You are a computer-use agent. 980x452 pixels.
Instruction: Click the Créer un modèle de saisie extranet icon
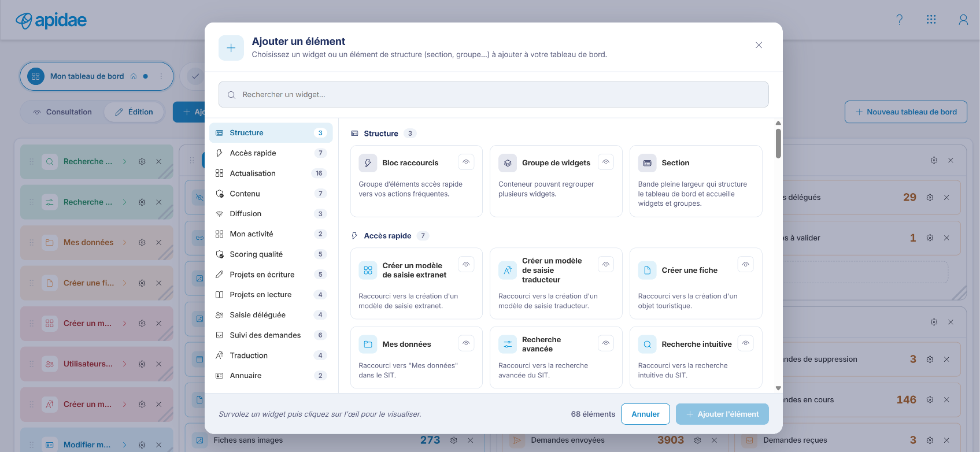(x=368, y=270)
